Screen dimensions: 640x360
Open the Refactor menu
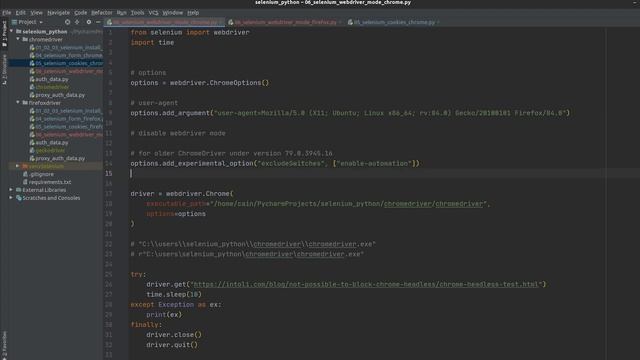(102, 13)
